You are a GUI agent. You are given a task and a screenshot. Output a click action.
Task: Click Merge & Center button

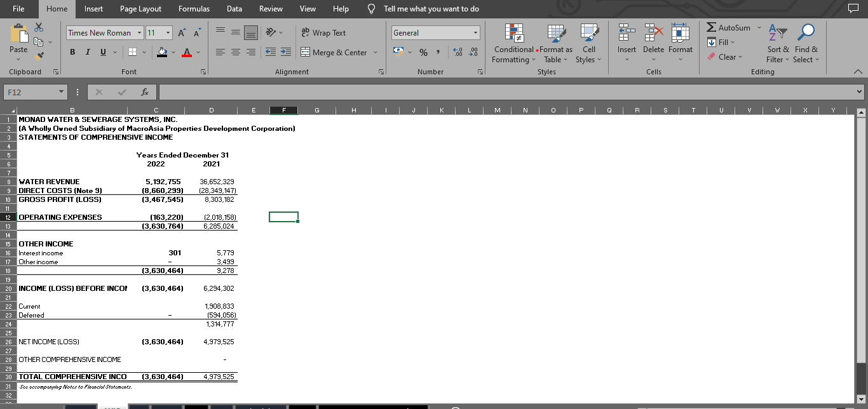[334, 52]
